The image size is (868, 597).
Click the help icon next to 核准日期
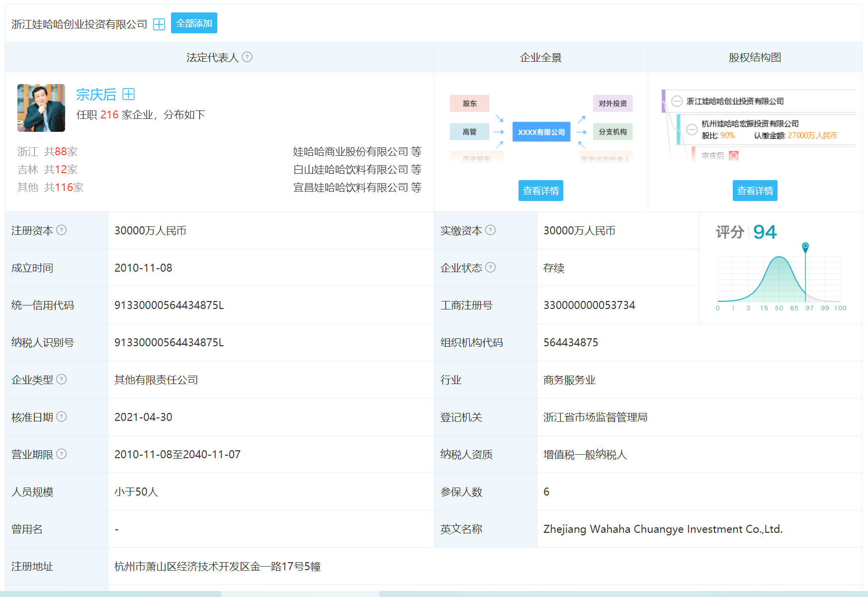point(61,416)
